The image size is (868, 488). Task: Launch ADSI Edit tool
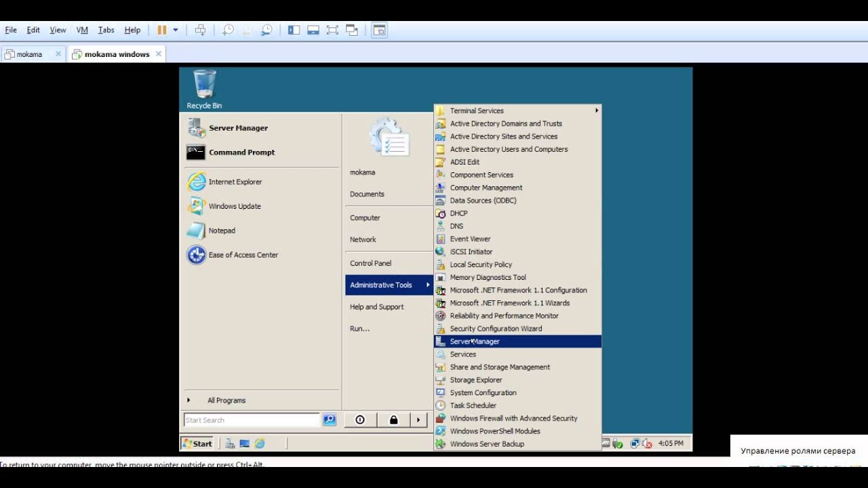pyautogui.click(x=517, y=162)
